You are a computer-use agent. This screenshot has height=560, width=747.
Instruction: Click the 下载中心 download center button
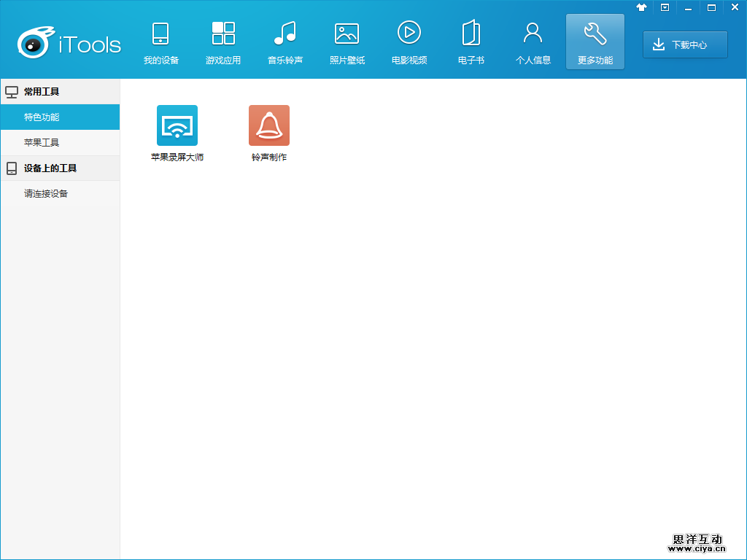coord(685,44)
